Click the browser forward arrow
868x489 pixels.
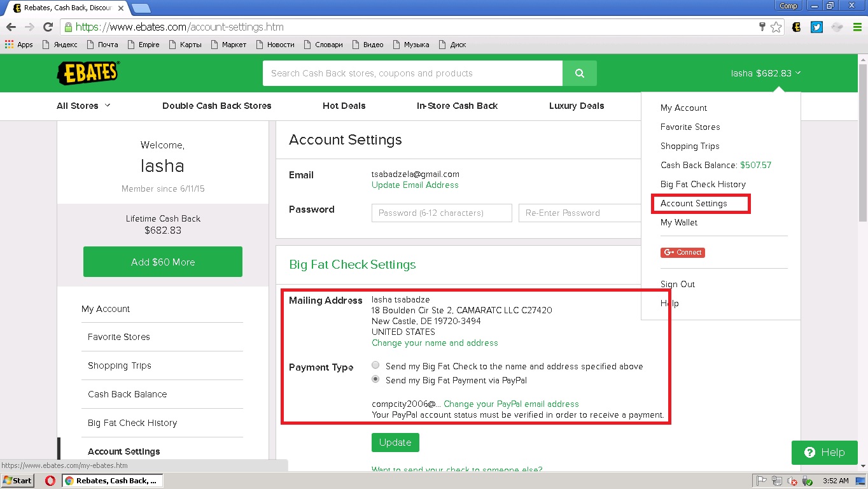29,27
